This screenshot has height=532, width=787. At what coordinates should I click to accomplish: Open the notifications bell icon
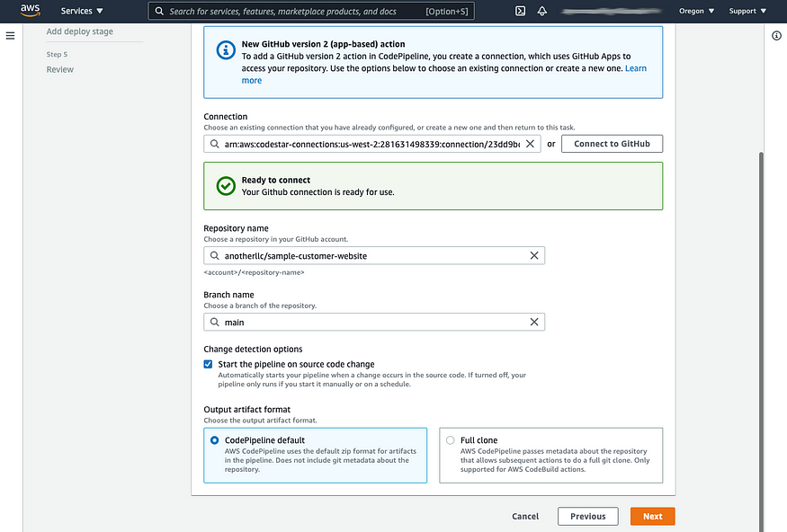[542, 11]
